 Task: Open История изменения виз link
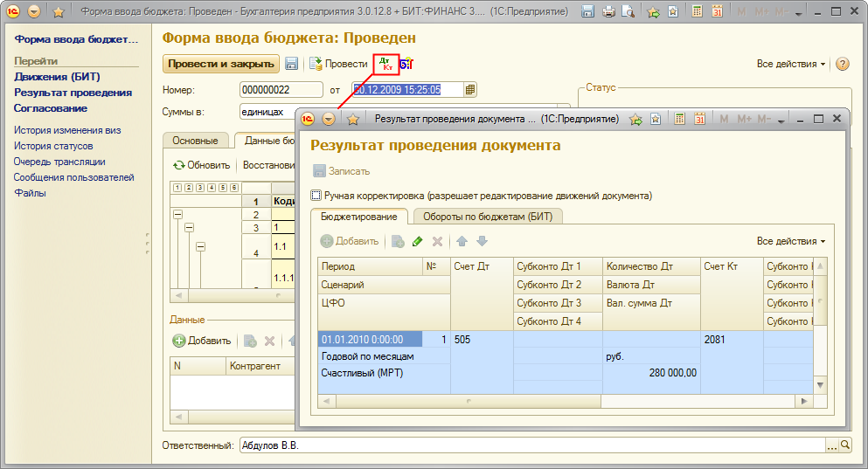click(x=67, y=130)
